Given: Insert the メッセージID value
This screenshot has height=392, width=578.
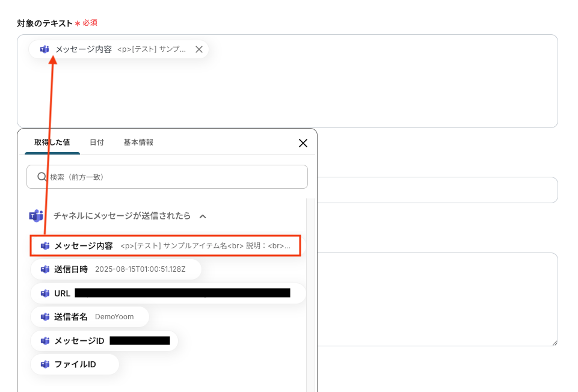Looking at the screenshot, I should 104,341.
